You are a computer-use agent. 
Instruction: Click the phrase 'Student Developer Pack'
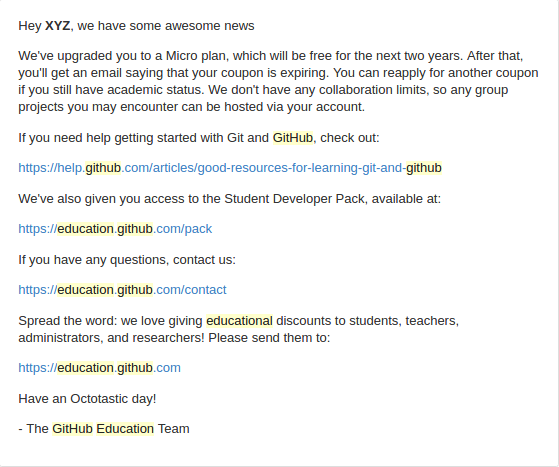tap(295, 199)
